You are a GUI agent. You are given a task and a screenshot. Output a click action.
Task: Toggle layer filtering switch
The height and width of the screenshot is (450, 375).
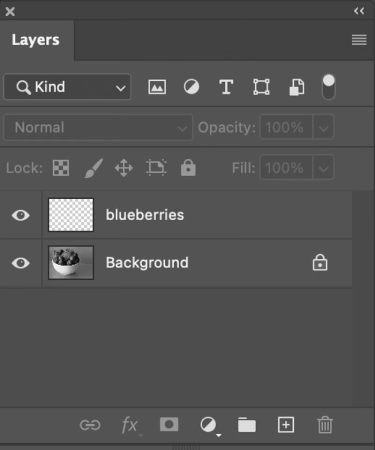(x=329, y=87)
